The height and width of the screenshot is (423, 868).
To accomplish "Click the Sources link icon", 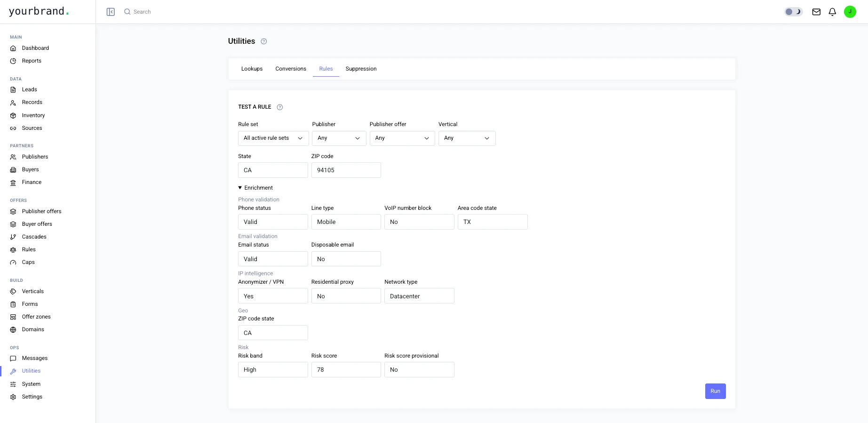I will click(x=13, y=128).
